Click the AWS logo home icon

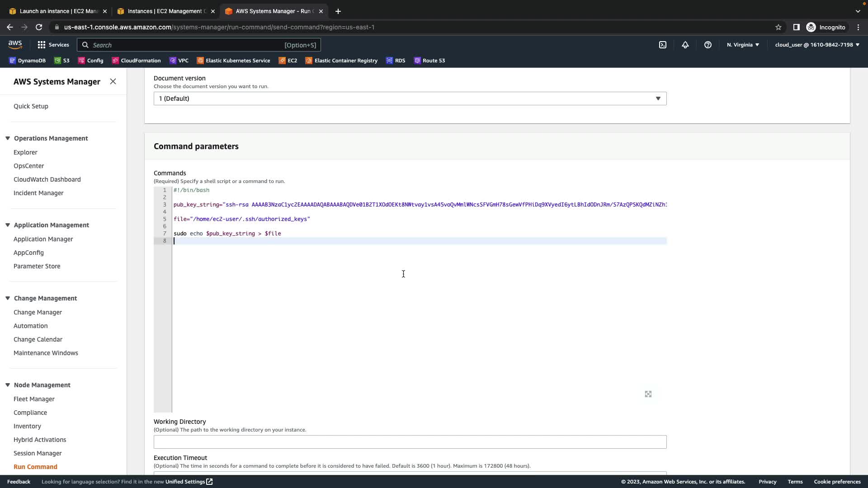tap(15, 44)
